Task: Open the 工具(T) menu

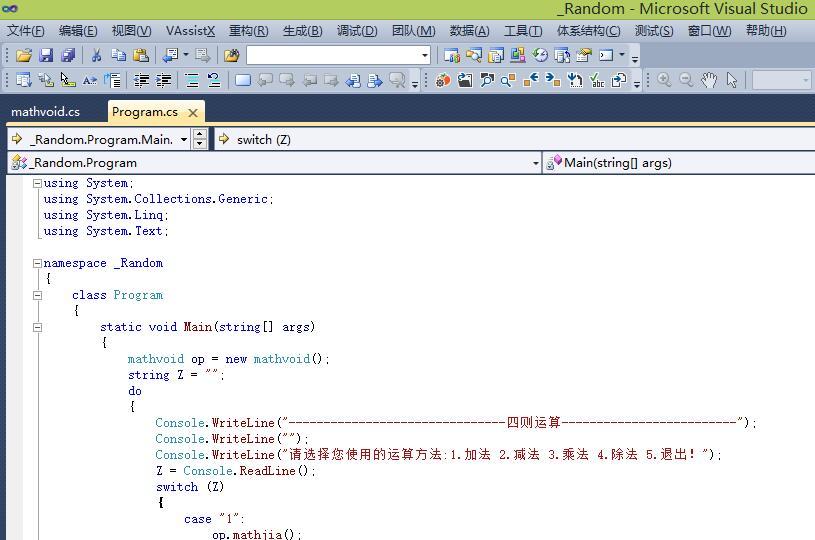Action: coord(523,31)
